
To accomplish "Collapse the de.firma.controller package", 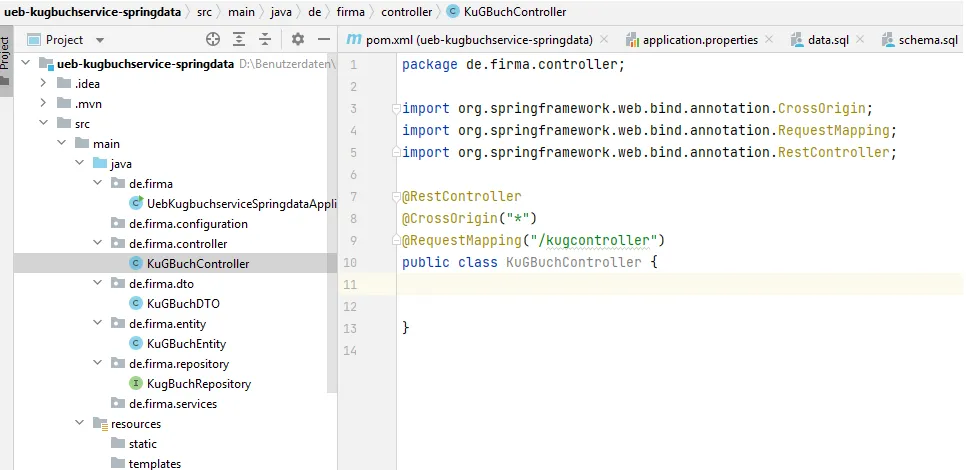I will pyautogui.click(x=97, y=243).
